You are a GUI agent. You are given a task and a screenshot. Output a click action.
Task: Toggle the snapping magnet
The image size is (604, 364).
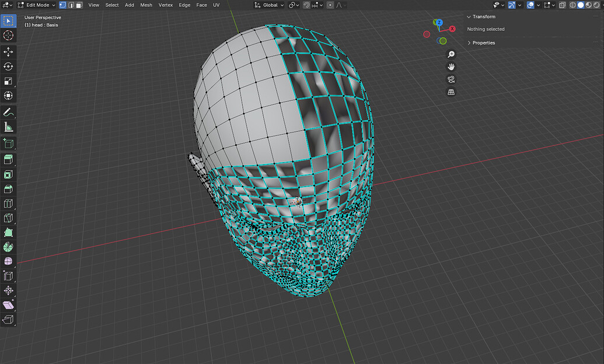pos(306,5)
